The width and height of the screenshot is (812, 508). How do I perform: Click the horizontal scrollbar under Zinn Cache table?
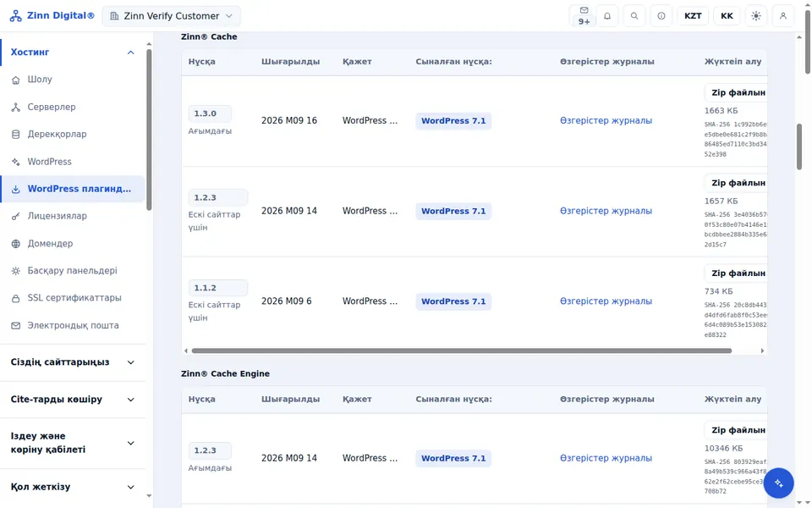[462, 351]
